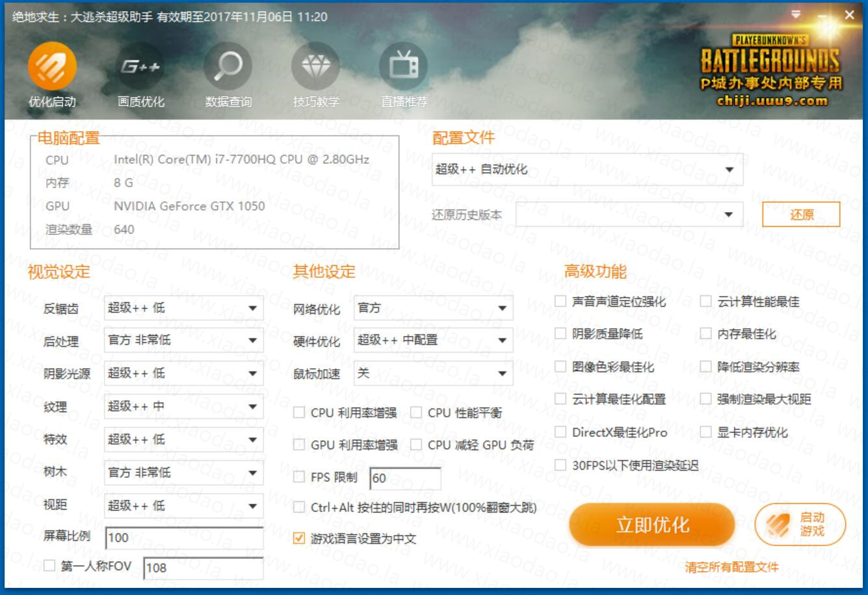Click the 视觉设定 section heading
The image size is (868, 595).
pos(59,272)
